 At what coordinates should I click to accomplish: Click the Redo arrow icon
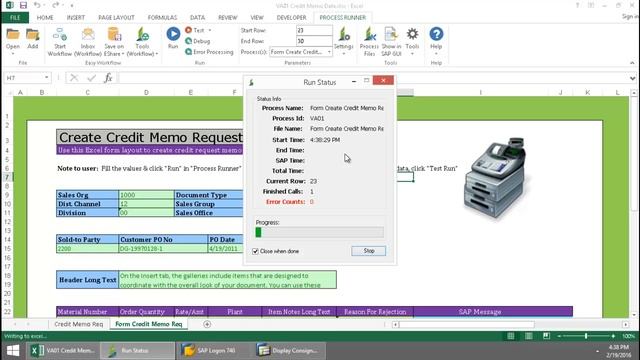click(x=55, y=5)
